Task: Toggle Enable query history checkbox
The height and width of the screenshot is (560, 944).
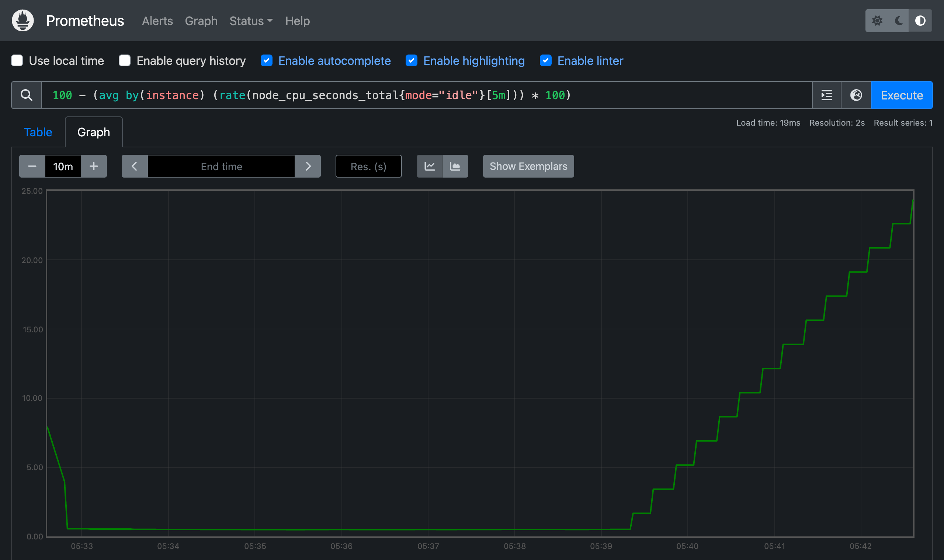Action: (x=125, y=60)
